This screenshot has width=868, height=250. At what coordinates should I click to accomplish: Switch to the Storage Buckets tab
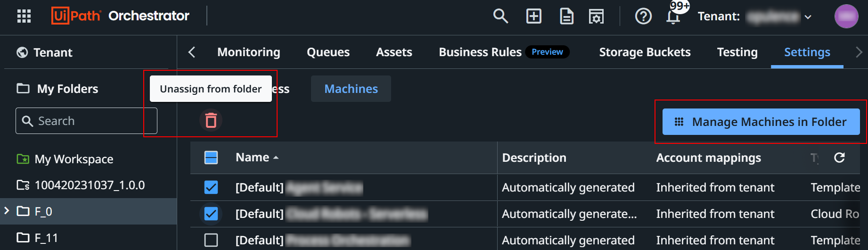[645, 52]
